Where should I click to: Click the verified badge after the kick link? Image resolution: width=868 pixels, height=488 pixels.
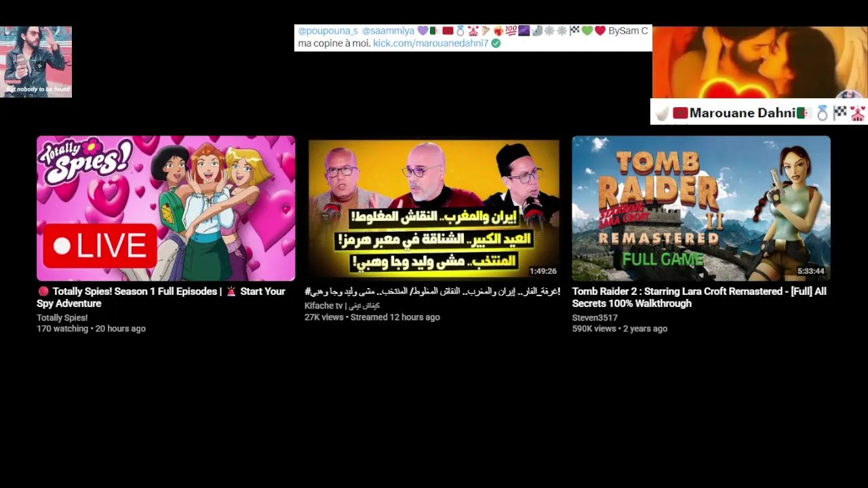[496, 43]
